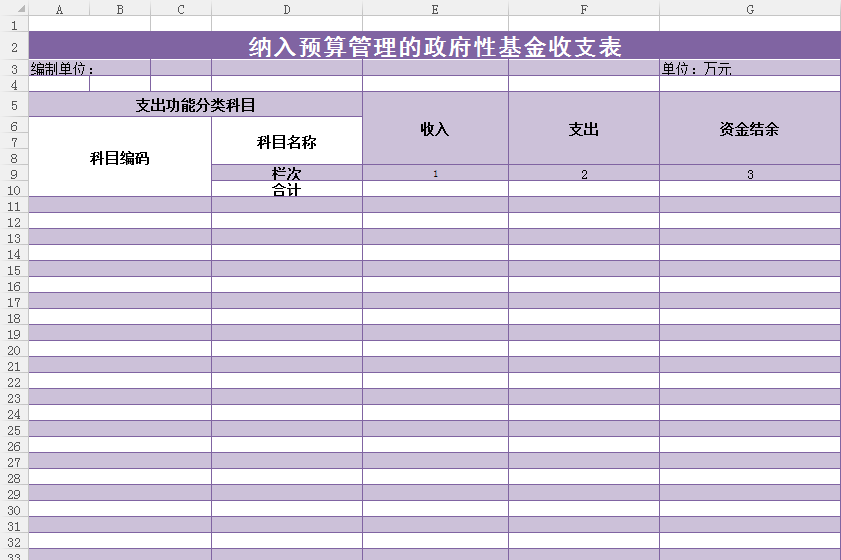Select the 编制单位 cell
The width and height of the screenshot is (841, 560).
pos(60,69)
